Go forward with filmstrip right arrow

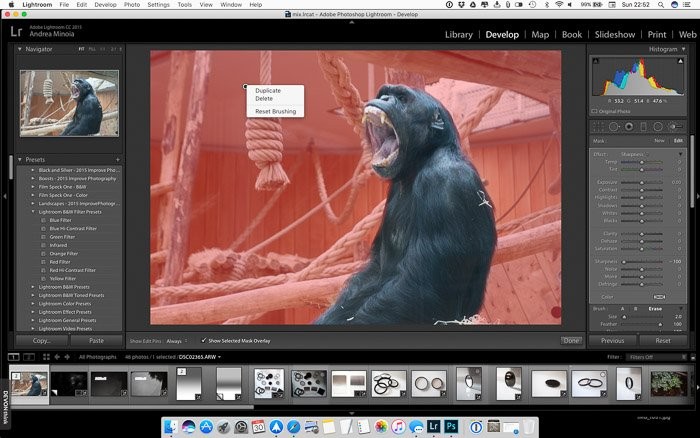[67, 357]
